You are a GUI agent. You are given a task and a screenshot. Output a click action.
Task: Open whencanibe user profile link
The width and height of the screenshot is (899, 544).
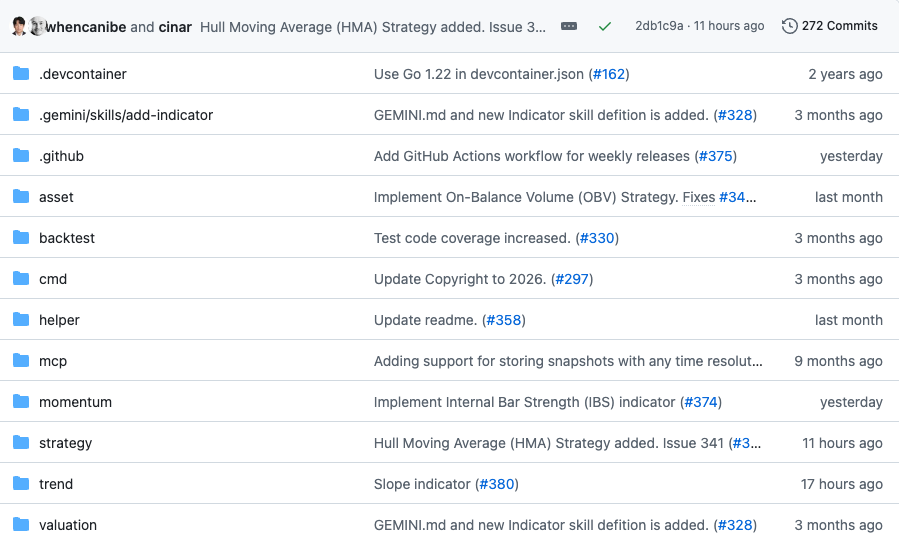(x=85, y=27)
